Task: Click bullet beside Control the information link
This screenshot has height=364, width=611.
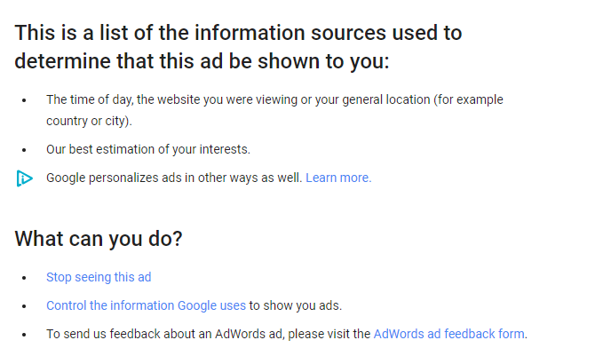Action: tap(24, 306)
